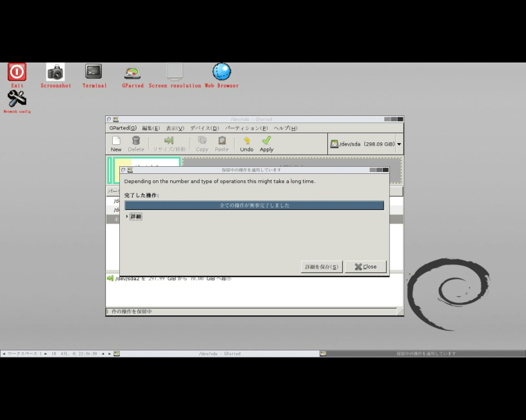Click the Undo toolbar icon

[246, 144]
